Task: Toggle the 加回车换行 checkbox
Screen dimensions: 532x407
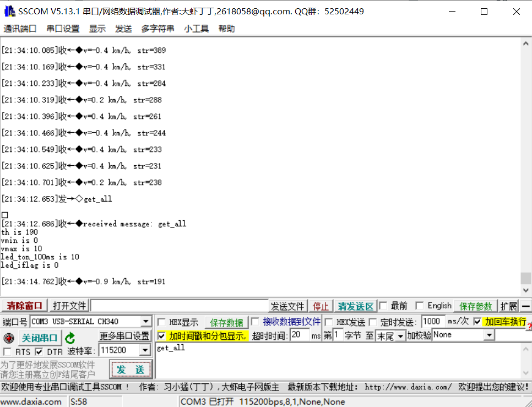Action: [x=477, y=322]
